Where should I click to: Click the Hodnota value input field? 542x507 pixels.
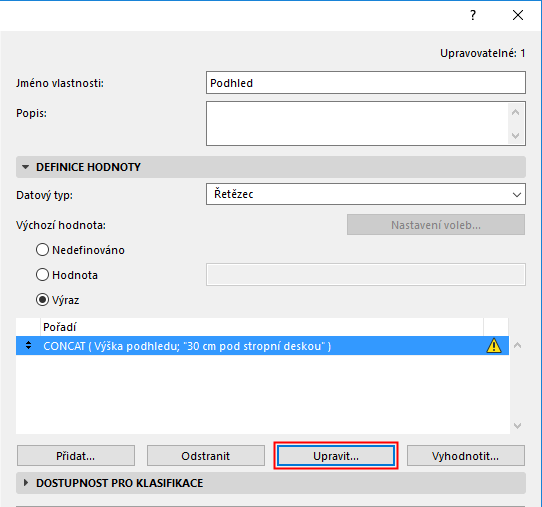tap(366, 275)
